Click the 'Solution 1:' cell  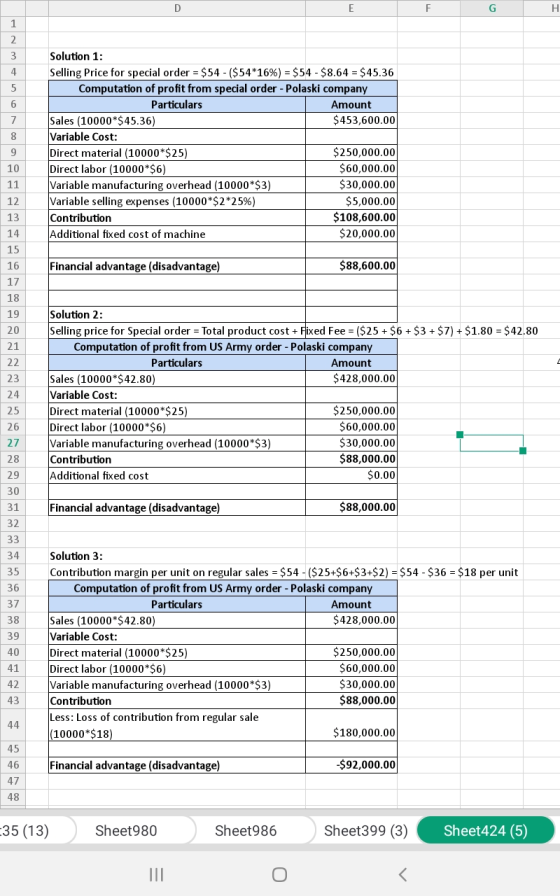click(x=177, y=56)
